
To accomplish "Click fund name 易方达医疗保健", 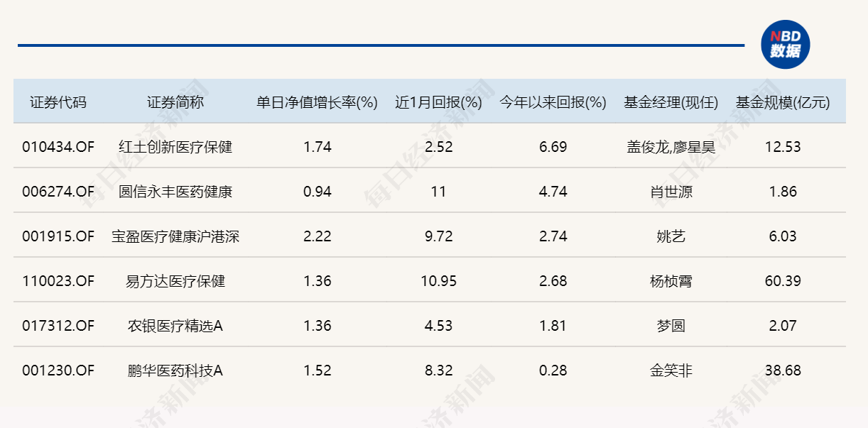I will click(x=175, y=281).
